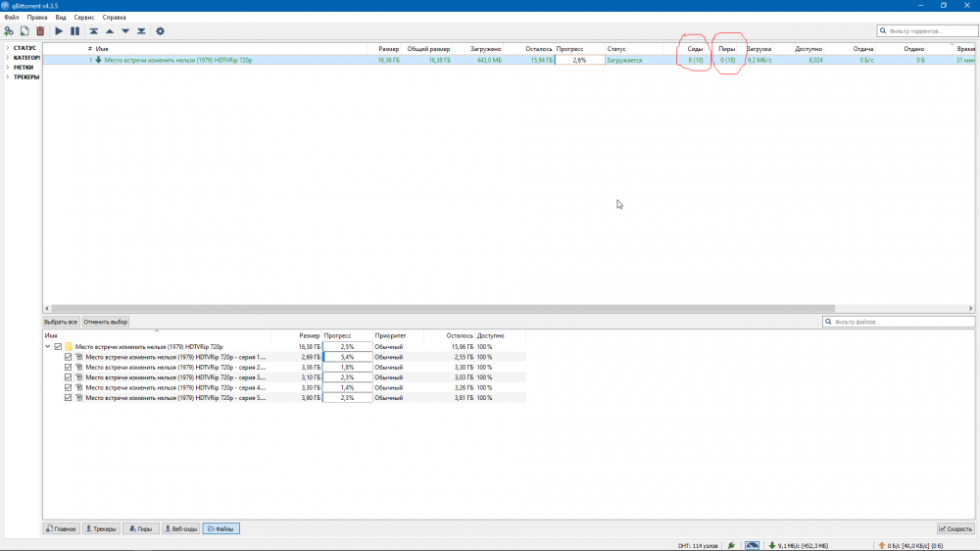The height and width of the screenshot is (551, 980).
Task: Uncheck the root torrent folder checkbox
Action: click(x=58, y=347)
